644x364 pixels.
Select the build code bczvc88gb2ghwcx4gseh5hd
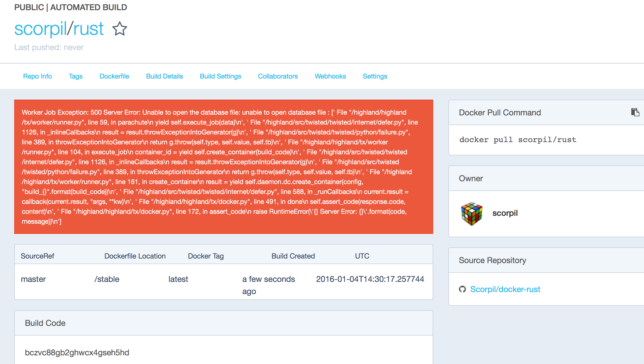pos(77,353)
